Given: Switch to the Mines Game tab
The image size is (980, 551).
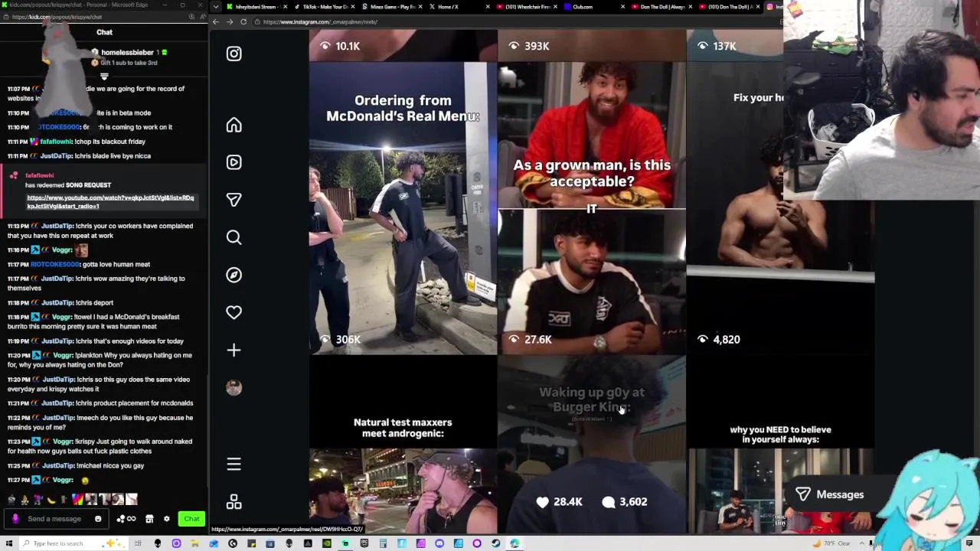Looking at the screenshot, I should [x=390, y=7].
